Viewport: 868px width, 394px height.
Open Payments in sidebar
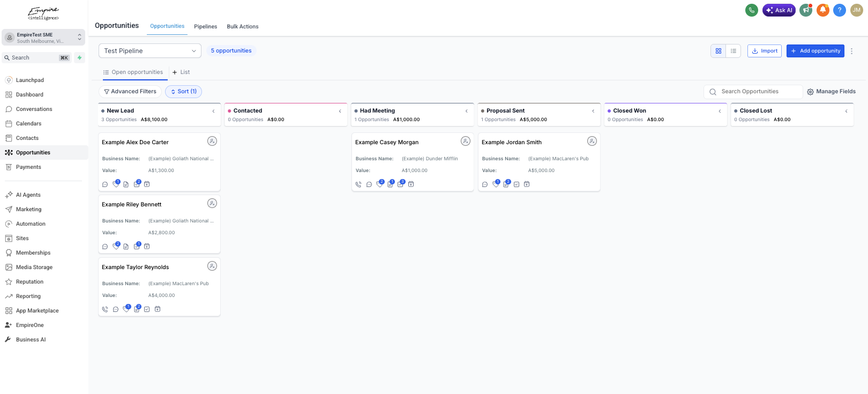coord(28,167)
